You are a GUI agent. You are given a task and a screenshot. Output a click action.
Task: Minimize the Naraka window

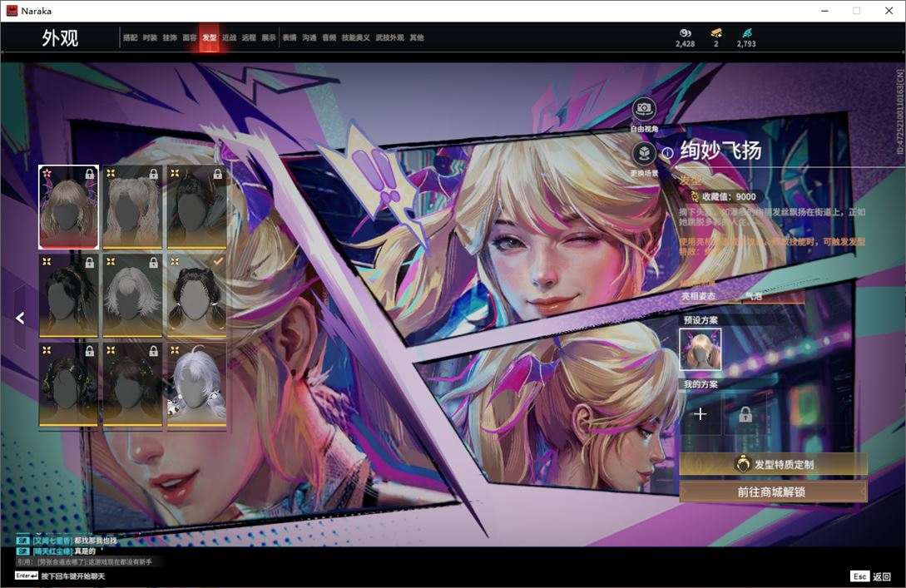point(825,11)
